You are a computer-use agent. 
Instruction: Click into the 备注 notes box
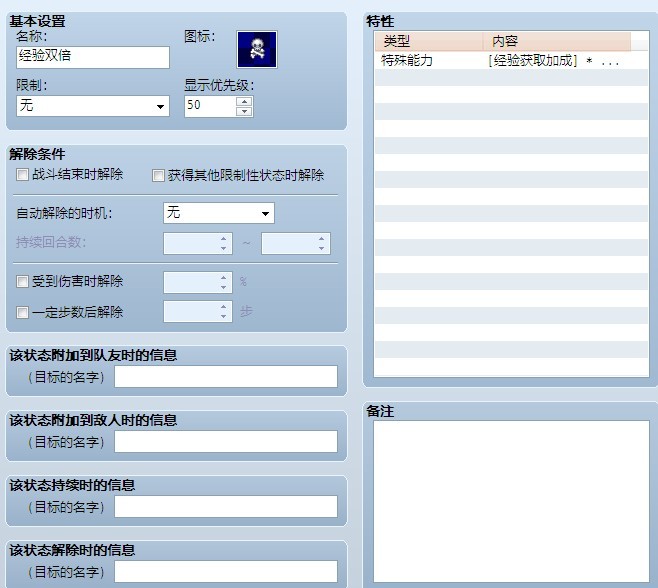click(x=511, y=501)
